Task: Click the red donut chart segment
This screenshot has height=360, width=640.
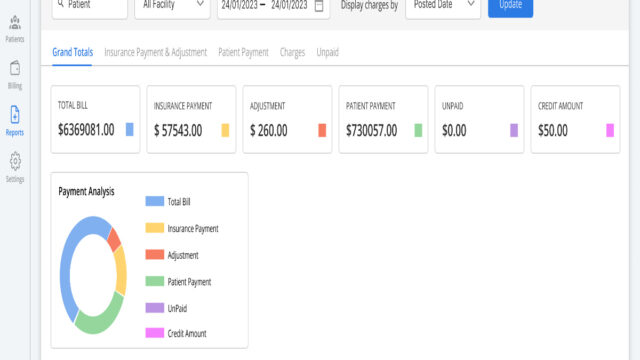Action: click(114, 240)
